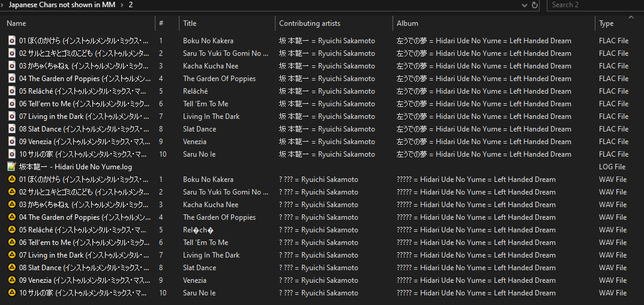Click the FLAC icon of 06 Tell'em to Me
The image size is (644, 305).
tap(11, 104)
